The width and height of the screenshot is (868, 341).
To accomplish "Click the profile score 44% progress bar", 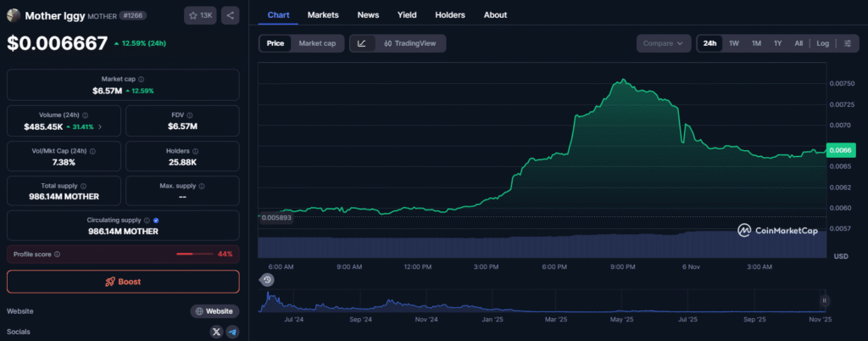I will (x=195, y=254).
